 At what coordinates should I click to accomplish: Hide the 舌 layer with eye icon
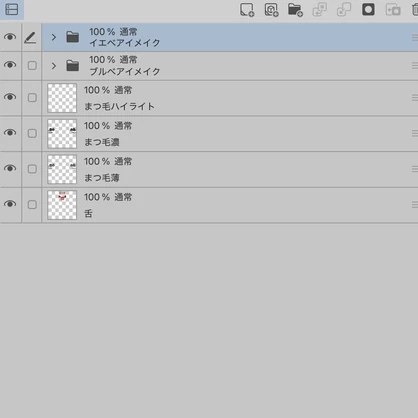(x=10, y=204)
